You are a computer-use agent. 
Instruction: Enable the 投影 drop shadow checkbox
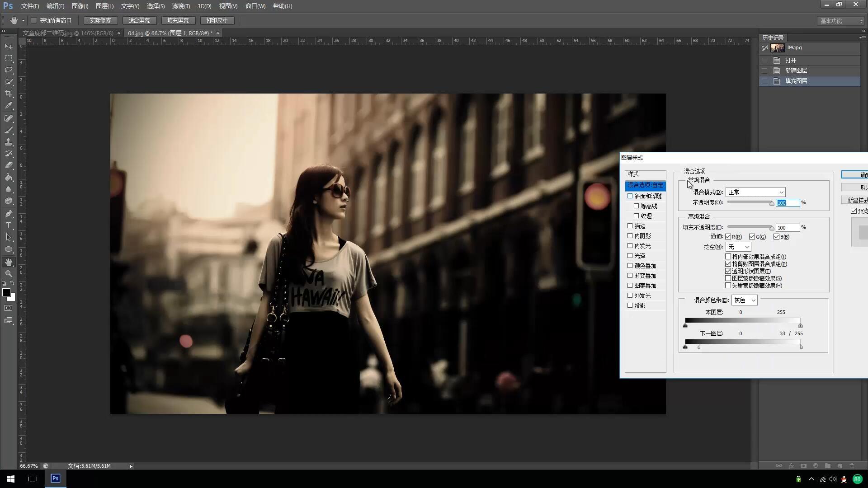630,305
